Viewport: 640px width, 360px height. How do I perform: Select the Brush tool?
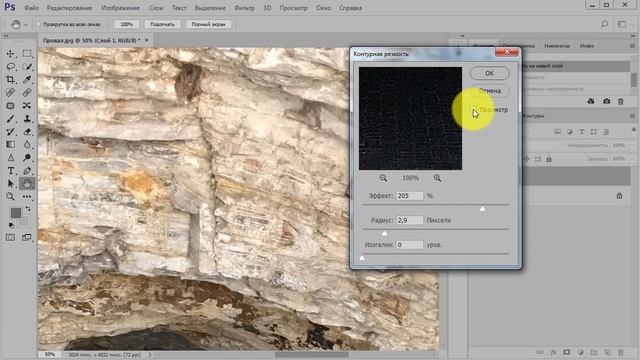click(x=11, y=119)
